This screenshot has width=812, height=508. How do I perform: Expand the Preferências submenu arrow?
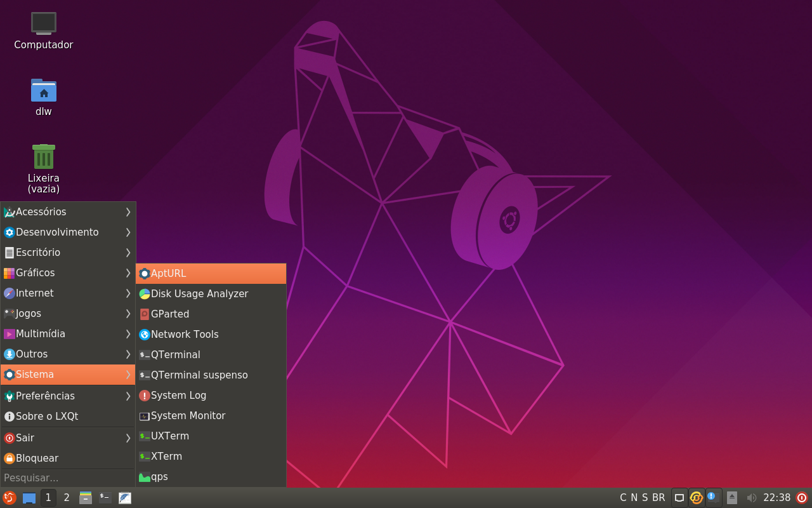(128, 396)
